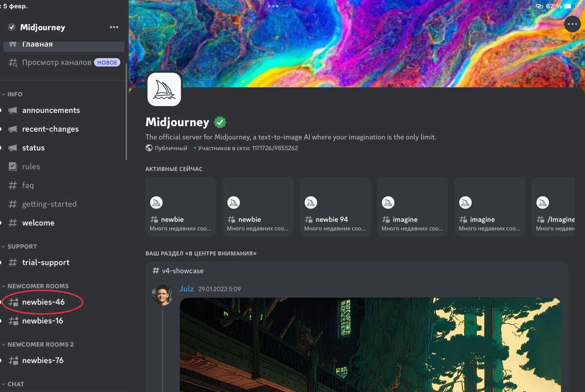Click the В ЦЕНТРЕ ВНИМАНИЯ section heading
585x392 pixels.
pyautogui.click(x=201, y=254)
